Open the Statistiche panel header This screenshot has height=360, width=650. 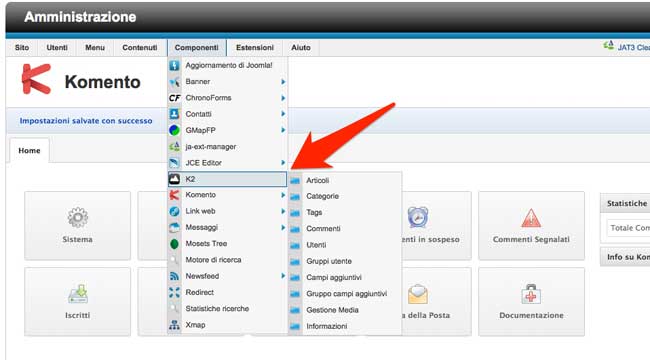point(625,203)
